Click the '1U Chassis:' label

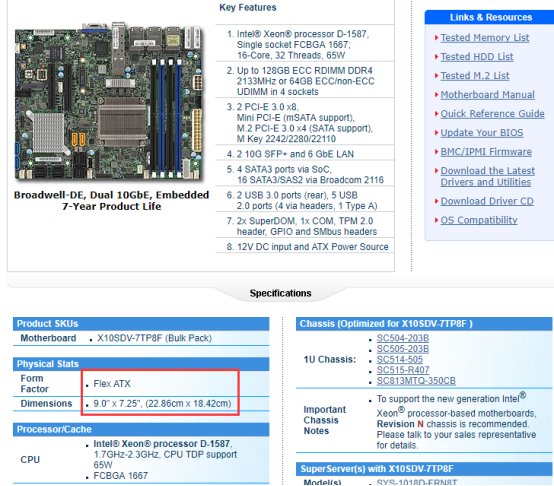[330, 360]
